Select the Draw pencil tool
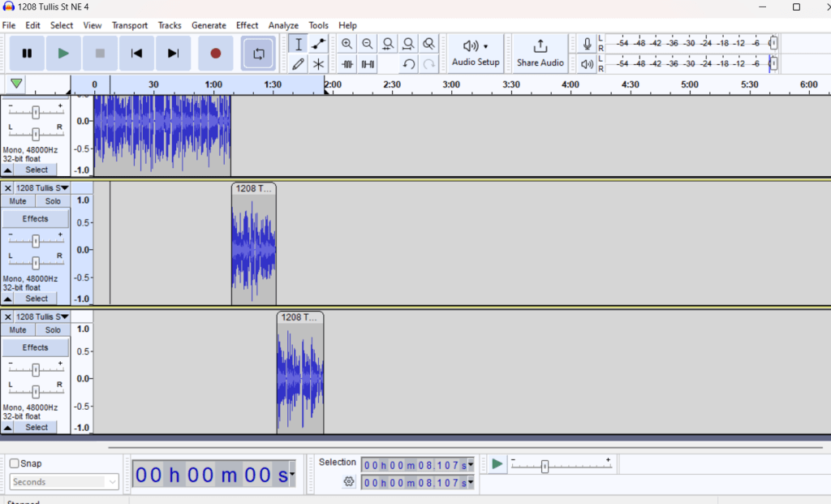This screenshot has height=504, width=831. (299, 64)
